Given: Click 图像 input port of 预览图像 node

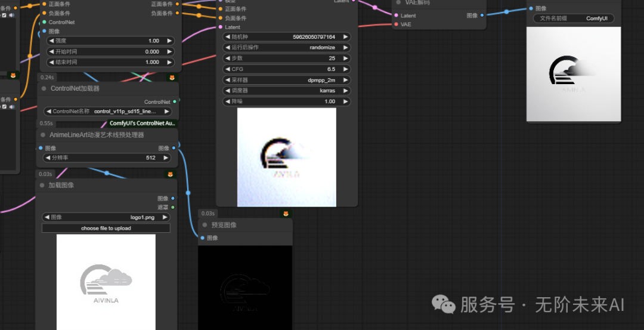Looking at the screenshot, I should click(203, 238).
